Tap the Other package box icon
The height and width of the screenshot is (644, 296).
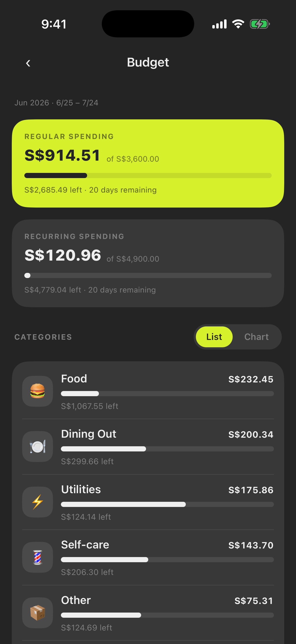38,613
